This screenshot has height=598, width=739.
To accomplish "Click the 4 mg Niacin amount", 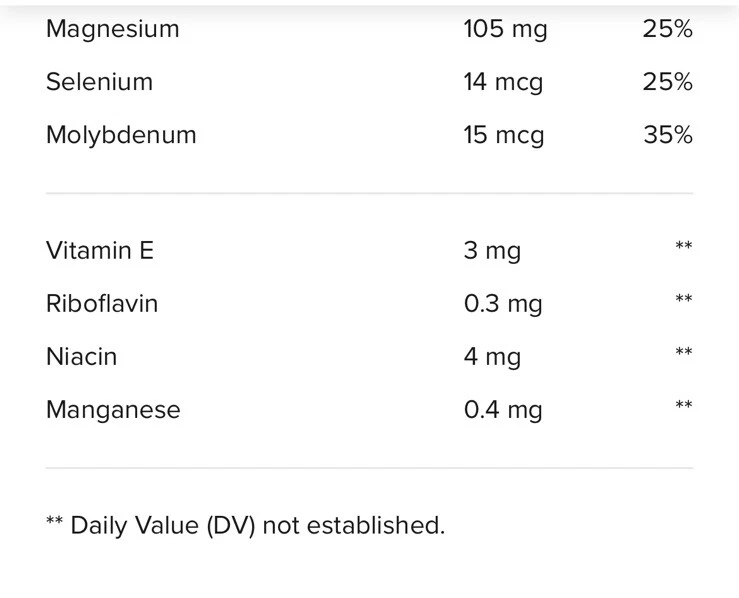I will [492, 356].
